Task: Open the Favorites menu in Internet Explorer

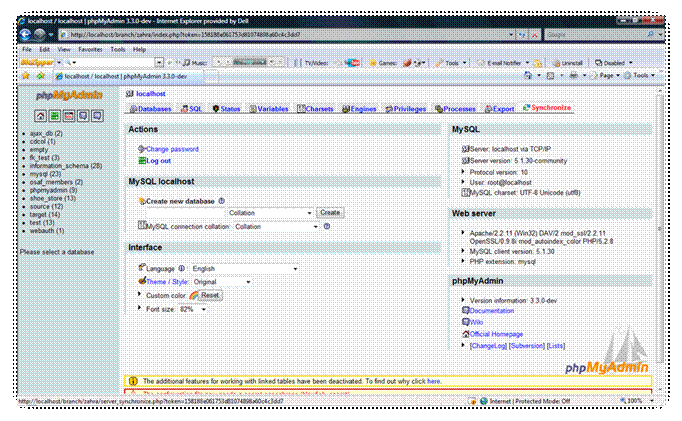Action: click(90, 48)
